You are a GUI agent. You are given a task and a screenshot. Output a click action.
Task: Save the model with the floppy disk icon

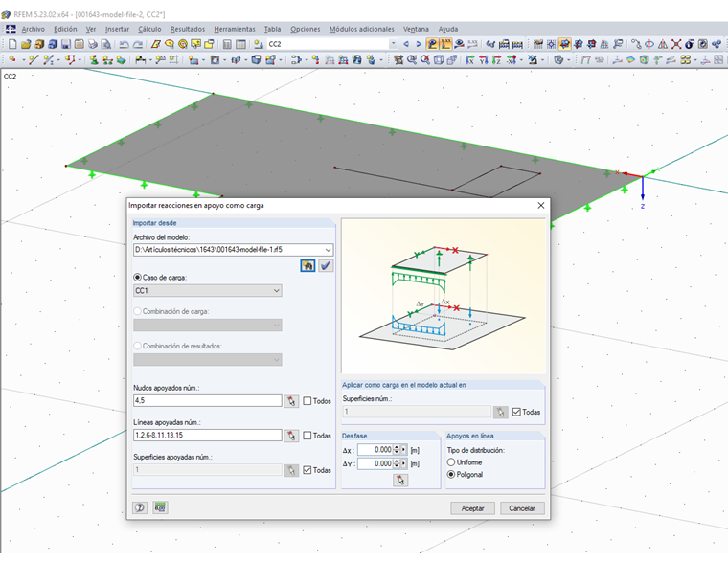66,44
